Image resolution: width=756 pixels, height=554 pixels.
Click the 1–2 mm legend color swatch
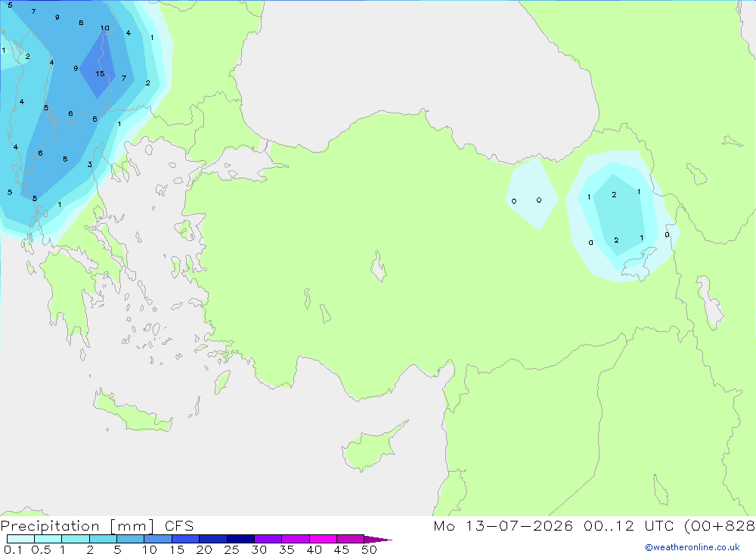click(x=76, y=539)
